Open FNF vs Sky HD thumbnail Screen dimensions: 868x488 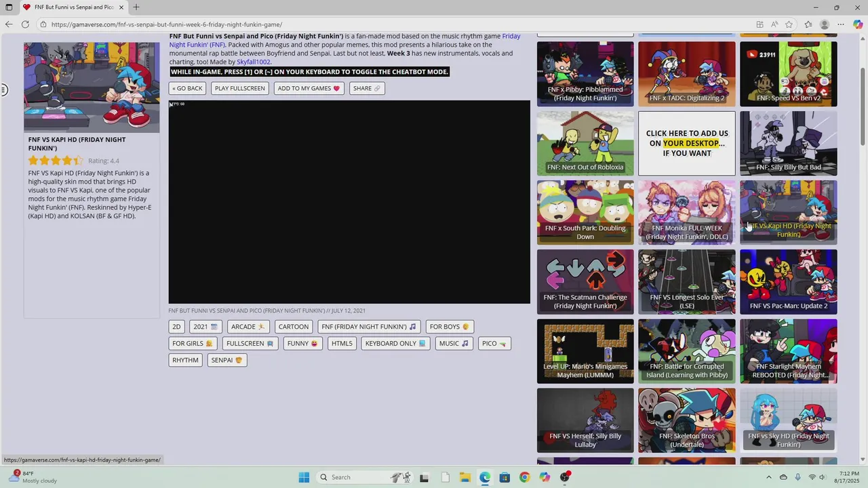[789, 420]
